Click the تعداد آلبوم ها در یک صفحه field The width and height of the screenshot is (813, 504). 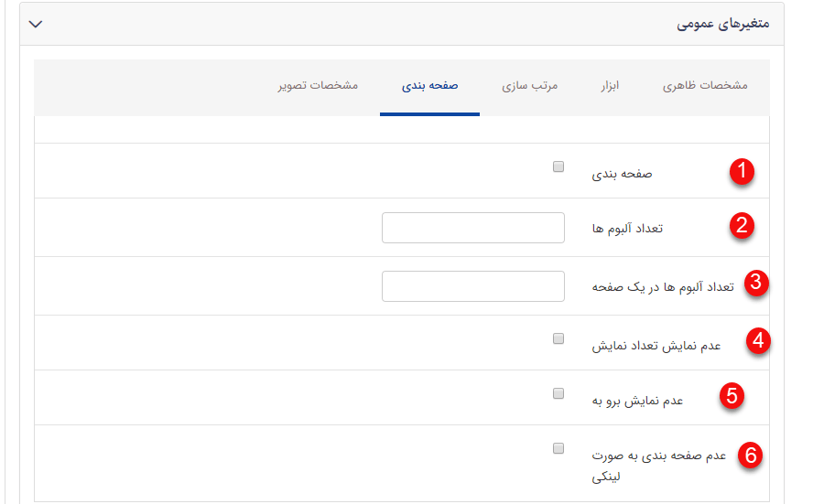click(x=473, y=286)
